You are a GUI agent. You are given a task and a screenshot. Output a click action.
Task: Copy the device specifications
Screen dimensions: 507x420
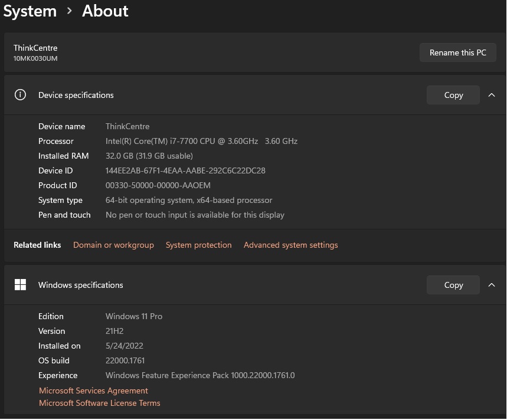point(453,95)
